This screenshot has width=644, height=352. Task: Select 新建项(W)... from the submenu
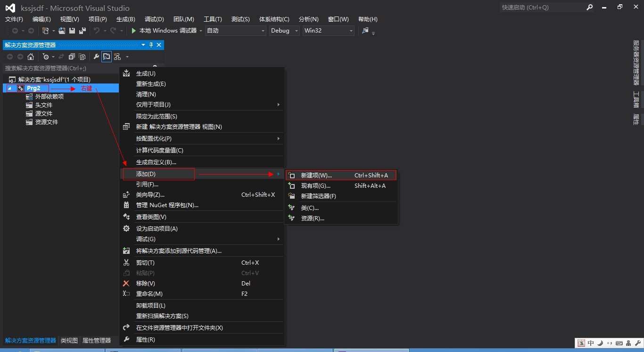[x=341, y=176]
